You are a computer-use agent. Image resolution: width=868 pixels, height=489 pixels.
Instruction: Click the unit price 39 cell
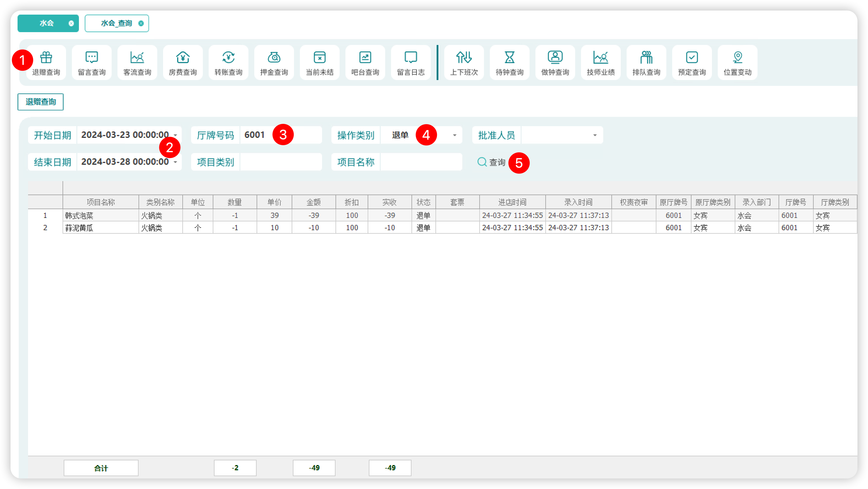274,215
